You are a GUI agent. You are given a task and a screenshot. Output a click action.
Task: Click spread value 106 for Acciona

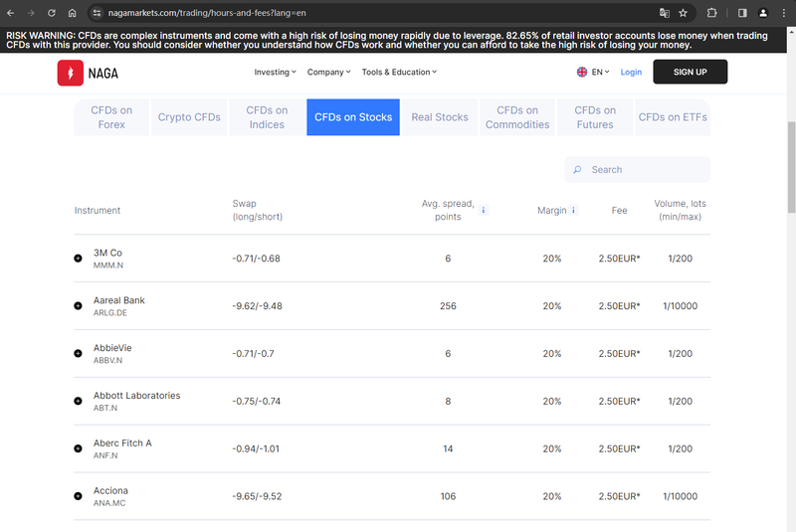pos(448,496)
